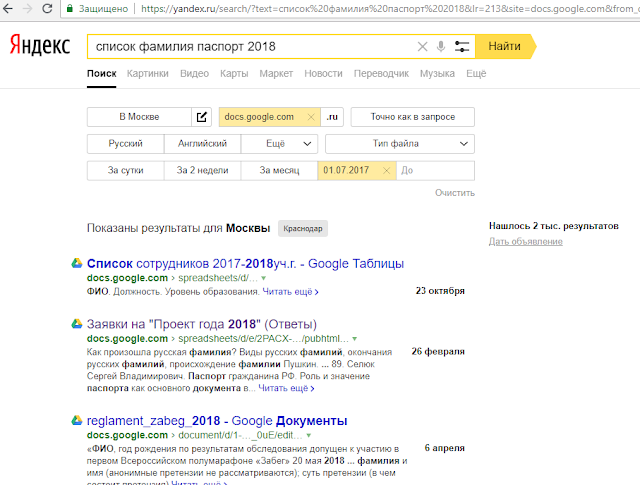The width and height of the screenshot is (640, 485).
Task: Click the 23 октября date text
Action: tap(440, 291)
